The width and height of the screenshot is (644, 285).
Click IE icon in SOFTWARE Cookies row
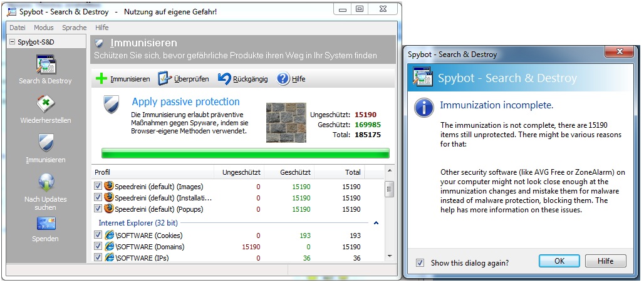pos(109,236)
